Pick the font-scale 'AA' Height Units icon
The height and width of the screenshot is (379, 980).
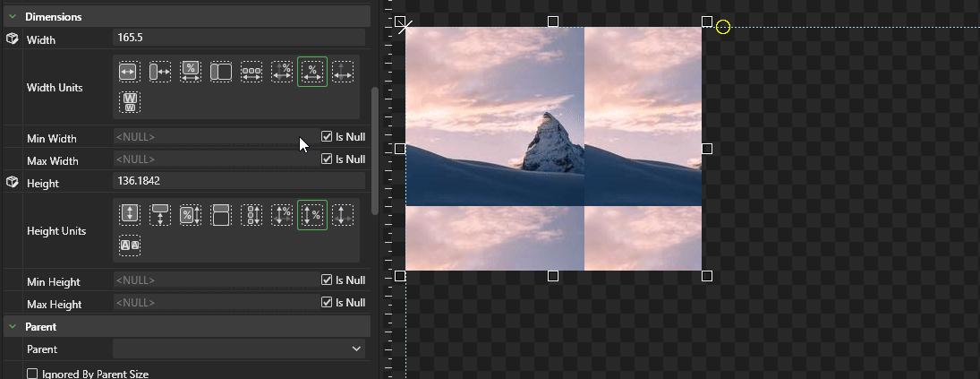[x=129, y=245]
